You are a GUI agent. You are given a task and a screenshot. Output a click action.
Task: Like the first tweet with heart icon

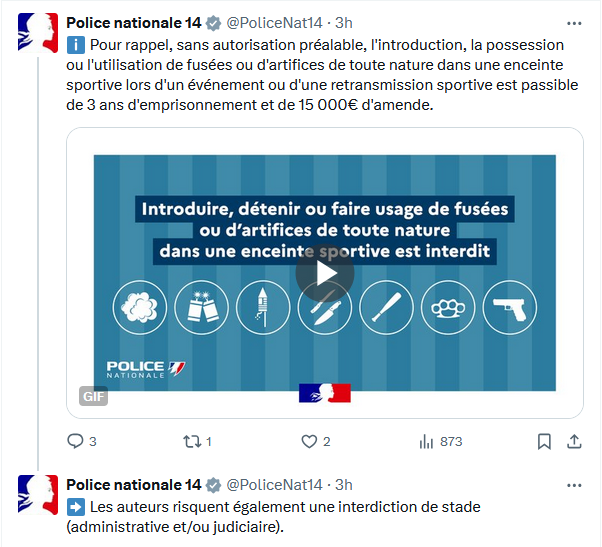[x=308, y=441]
